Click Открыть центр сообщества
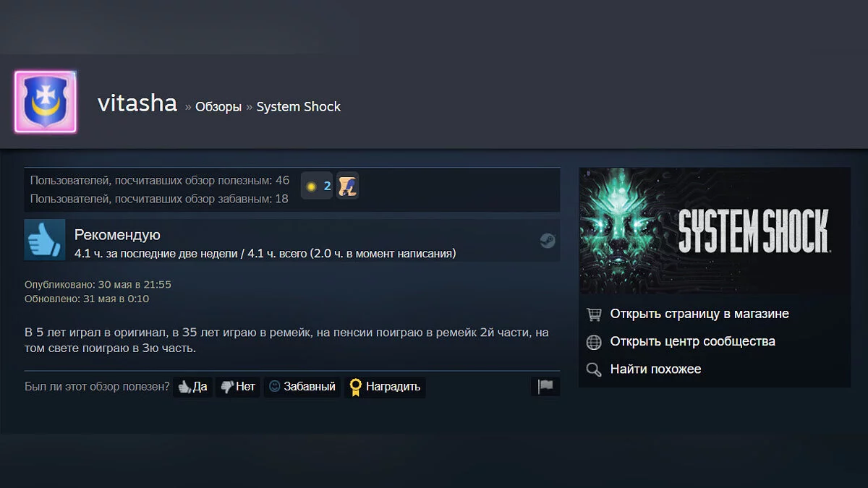The image size is (868, 488). [693, 341]
